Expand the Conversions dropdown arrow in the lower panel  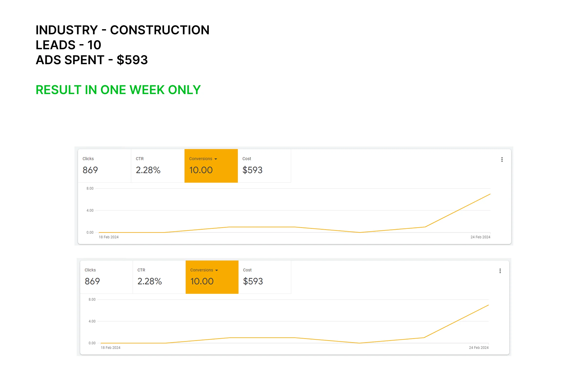pos(217,270)
